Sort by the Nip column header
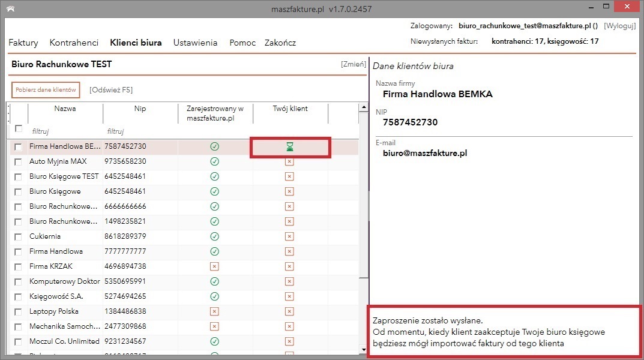644x360 pixels. pos(140,109)
